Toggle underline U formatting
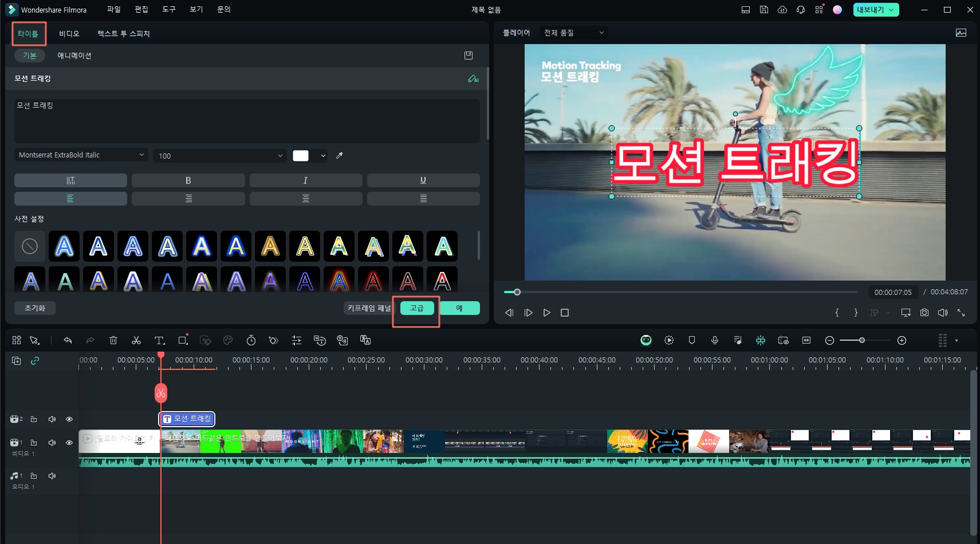Image resolution: width=980 pixels, height=544 pixels. (x=423, y=180)
